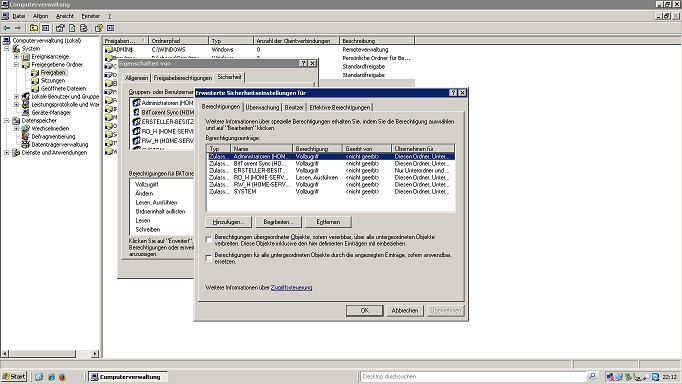Select the RO_H permission entry row
Image resolution: width=682 pixels, height=384 pixels.
click(331, 177)
